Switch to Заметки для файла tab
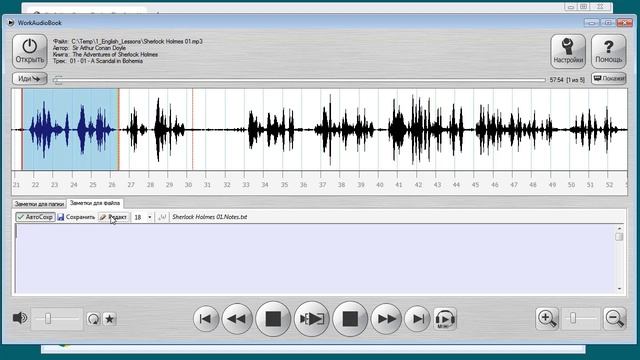 click(x=95, y=203)
